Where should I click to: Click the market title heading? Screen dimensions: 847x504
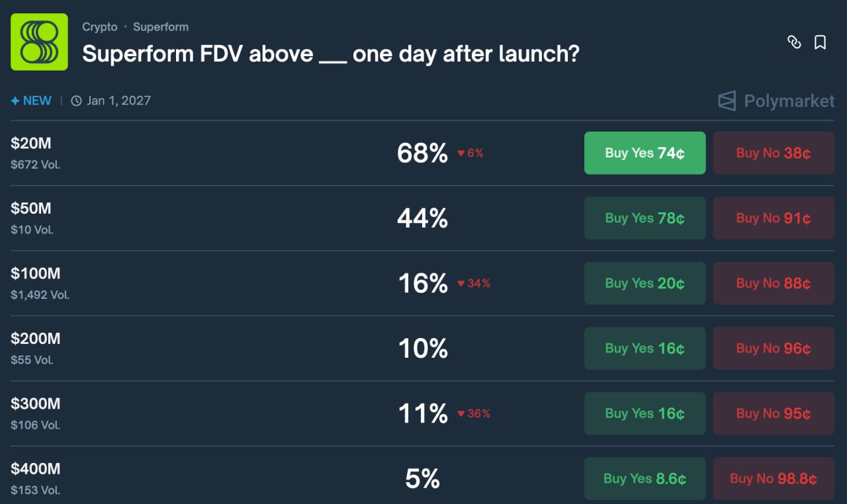(x=330, y=54)
